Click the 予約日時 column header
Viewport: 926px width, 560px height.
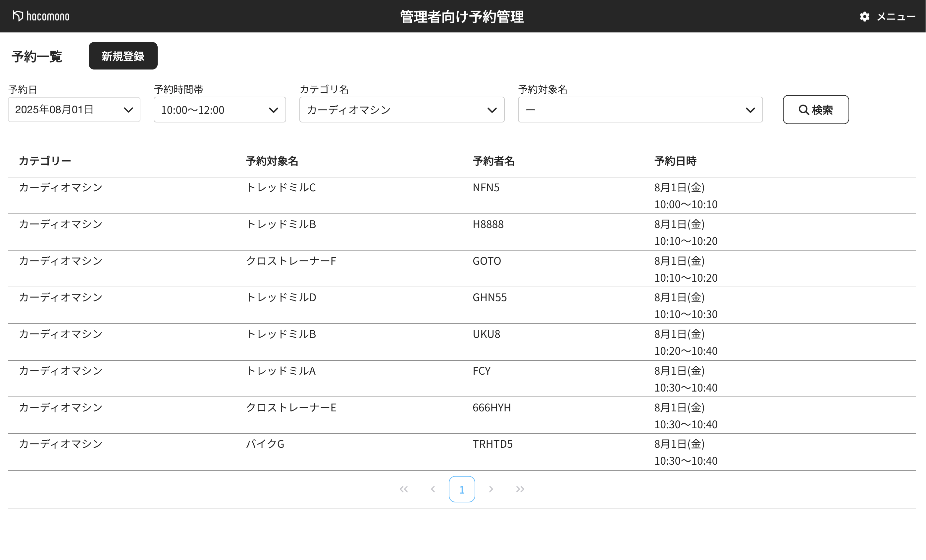(x=675, y=161)
